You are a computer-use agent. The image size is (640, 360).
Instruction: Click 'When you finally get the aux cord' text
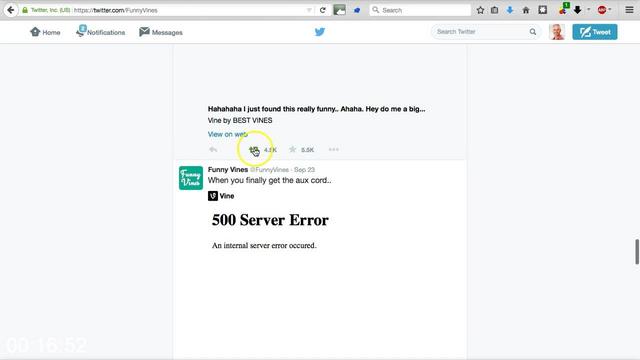269,180
